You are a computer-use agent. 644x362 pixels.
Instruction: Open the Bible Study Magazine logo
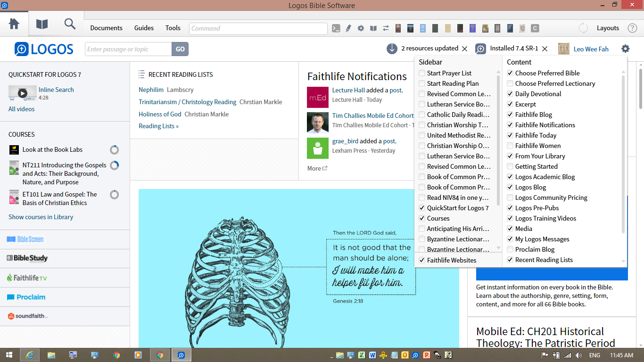27,258
